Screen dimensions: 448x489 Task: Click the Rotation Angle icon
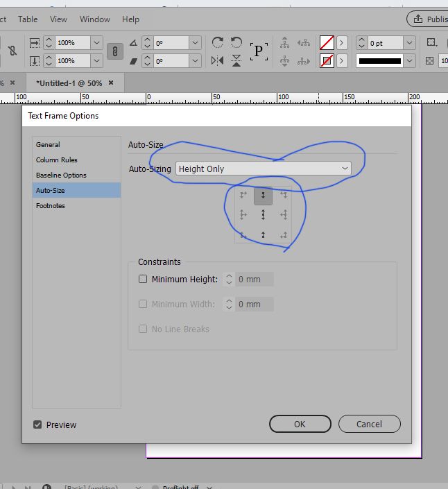click(x=133, y=43)
